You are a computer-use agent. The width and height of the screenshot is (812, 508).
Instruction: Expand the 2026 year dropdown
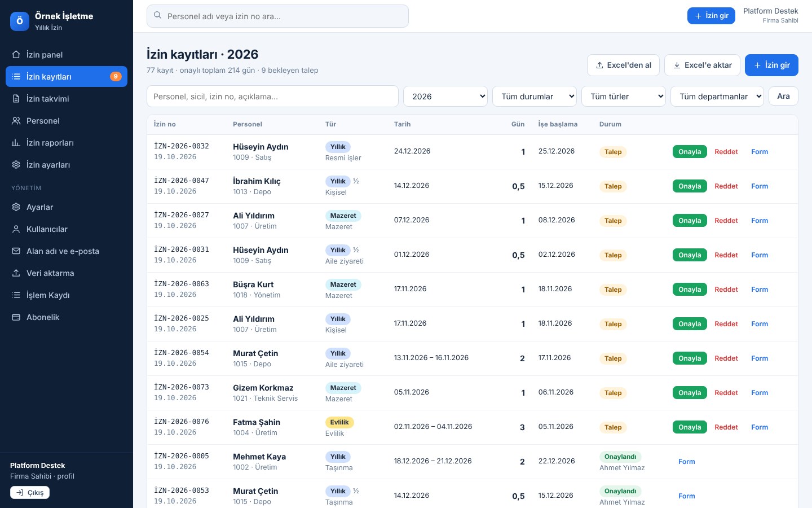(445, 97)
